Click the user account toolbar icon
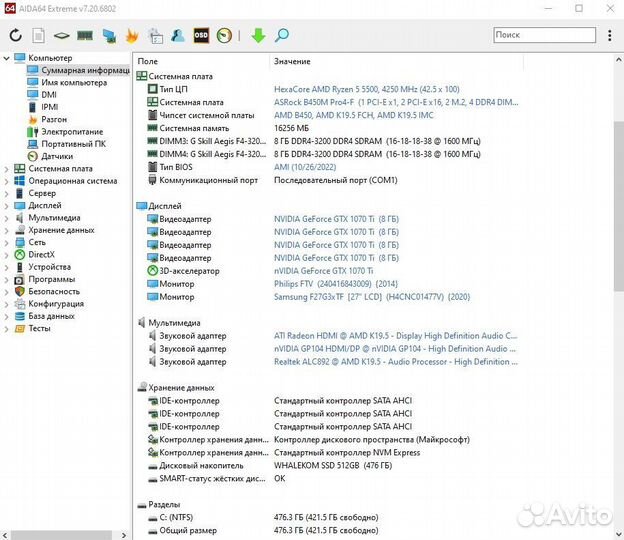 (178, 35)
